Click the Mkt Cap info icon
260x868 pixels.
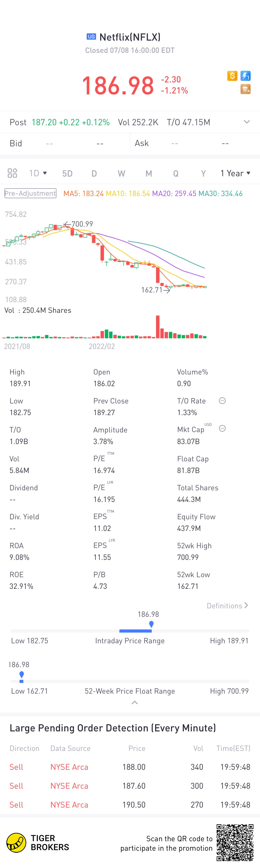point(222,428)
